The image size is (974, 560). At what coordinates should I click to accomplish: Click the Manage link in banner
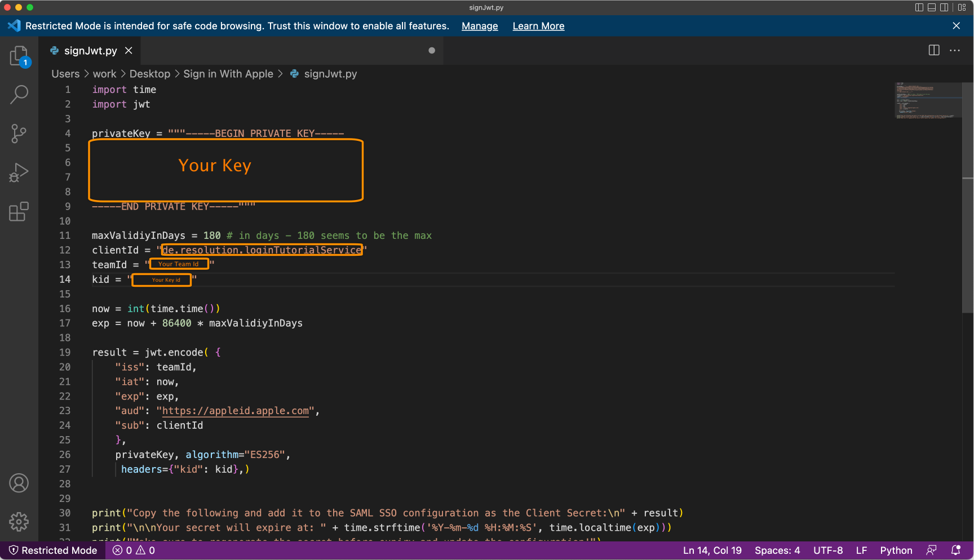tap(480, 26)
